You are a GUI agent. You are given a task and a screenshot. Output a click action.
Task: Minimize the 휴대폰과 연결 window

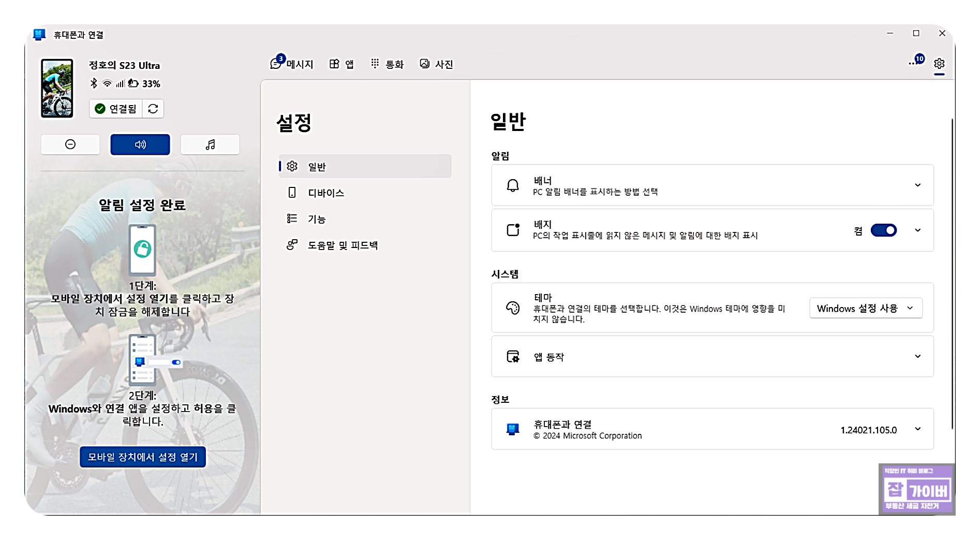pos(890,34)
